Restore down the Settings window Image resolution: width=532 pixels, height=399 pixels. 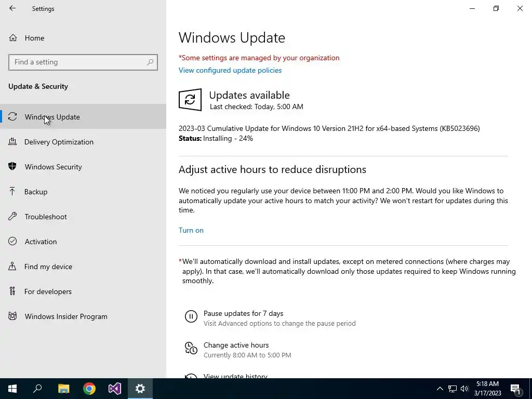point(496,8)
